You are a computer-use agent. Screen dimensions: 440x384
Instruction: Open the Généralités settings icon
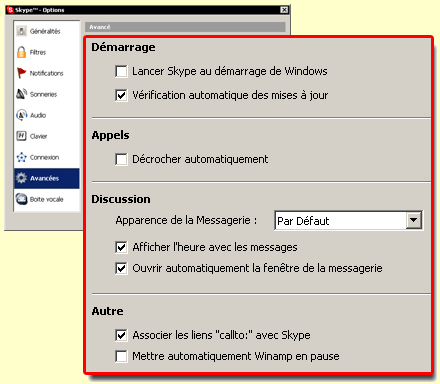click(x=22, y=31)
